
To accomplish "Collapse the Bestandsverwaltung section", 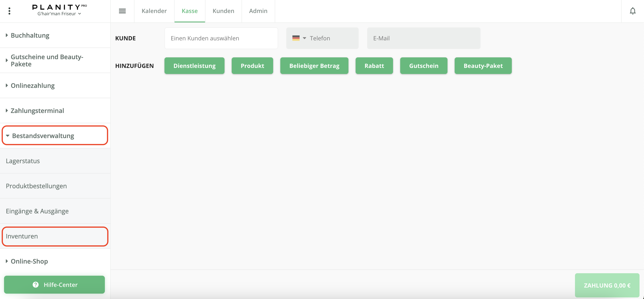I will click(43, 136).
